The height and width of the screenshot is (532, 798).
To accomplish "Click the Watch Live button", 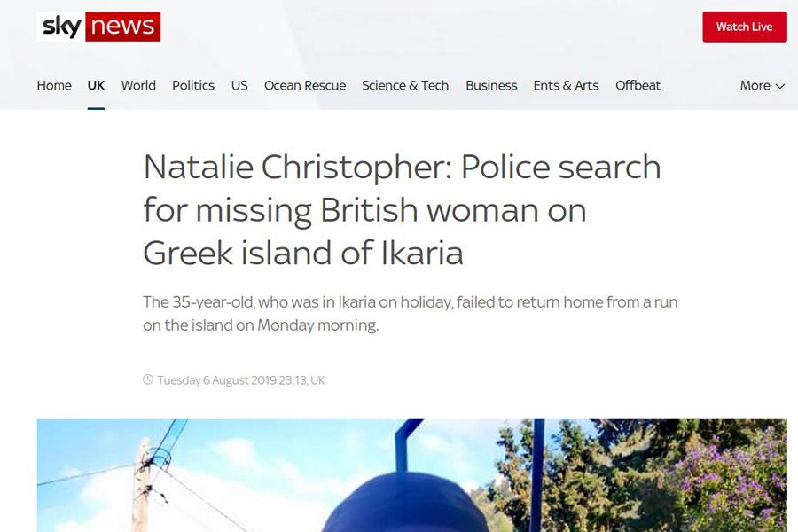I will (x=745, y=27).
